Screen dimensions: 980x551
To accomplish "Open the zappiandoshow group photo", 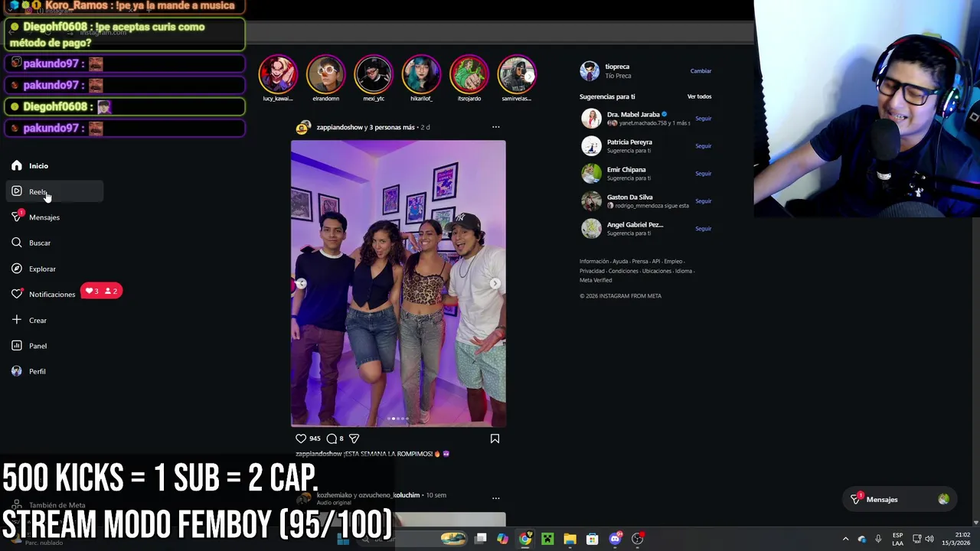I will [398, 283].
